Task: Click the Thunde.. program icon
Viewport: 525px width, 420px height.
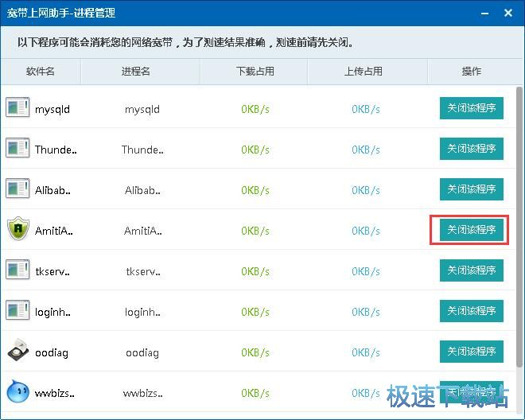Action: click(x=17, y=148)
